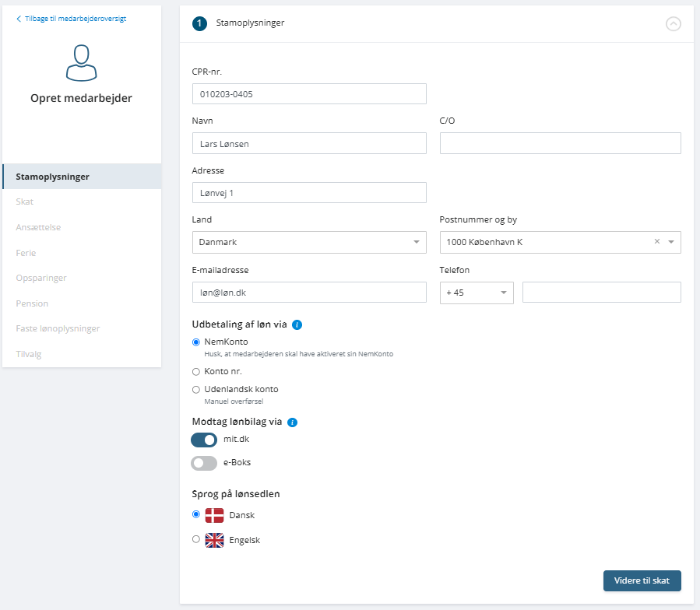Choose the Udenlandsk konto radio option
Viewport: 700px width, 610px height.
tap(196, 390)
